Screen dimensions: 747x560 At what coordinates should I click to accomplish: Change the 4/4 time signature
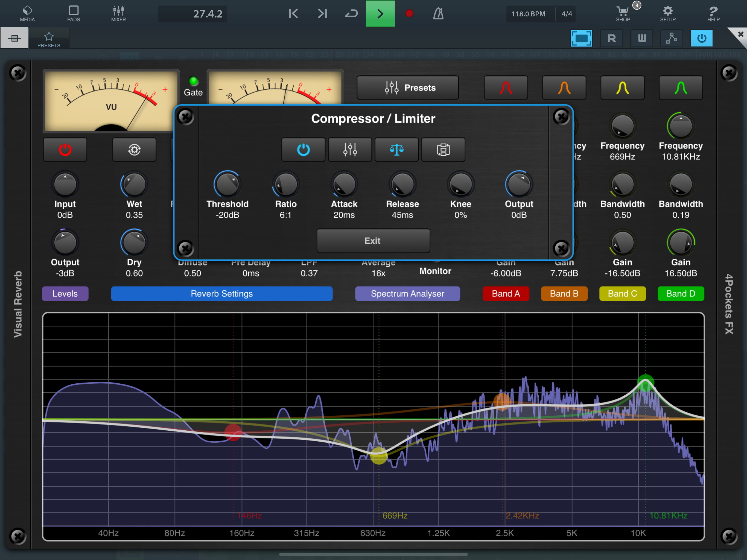pos(566,14)
